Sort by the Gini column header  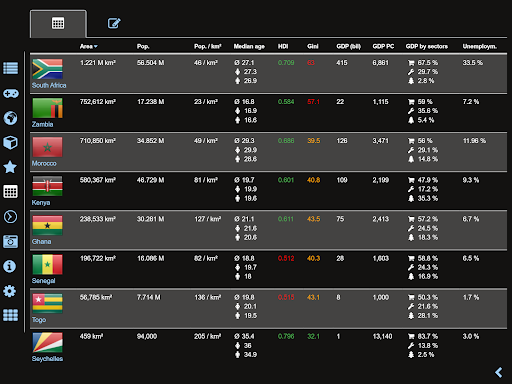click(313, 46)
